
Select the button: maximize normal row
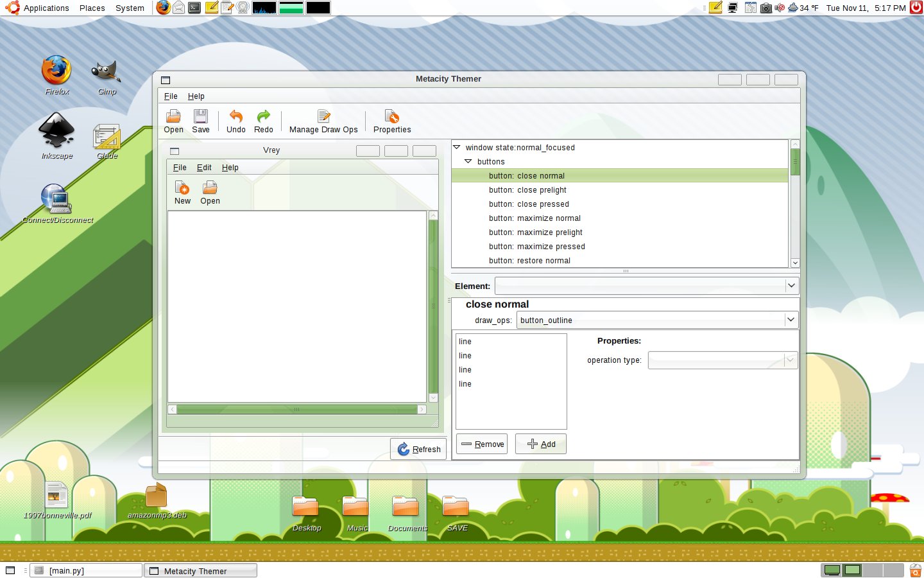(620, 218)
